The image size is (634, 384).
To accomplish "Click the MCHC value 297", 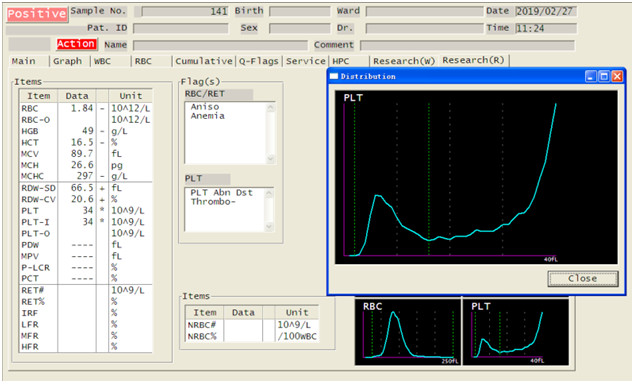I will [x=85, y=176].
